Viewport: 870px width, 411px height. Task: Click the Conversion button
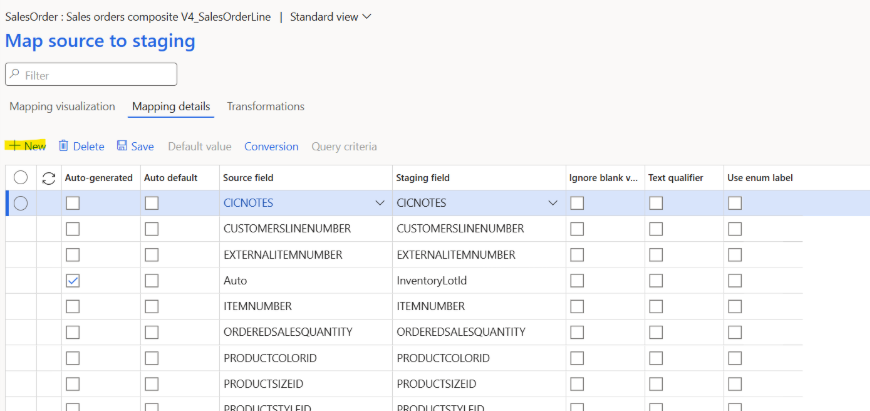pyautogui.click(x=271, y=146)
